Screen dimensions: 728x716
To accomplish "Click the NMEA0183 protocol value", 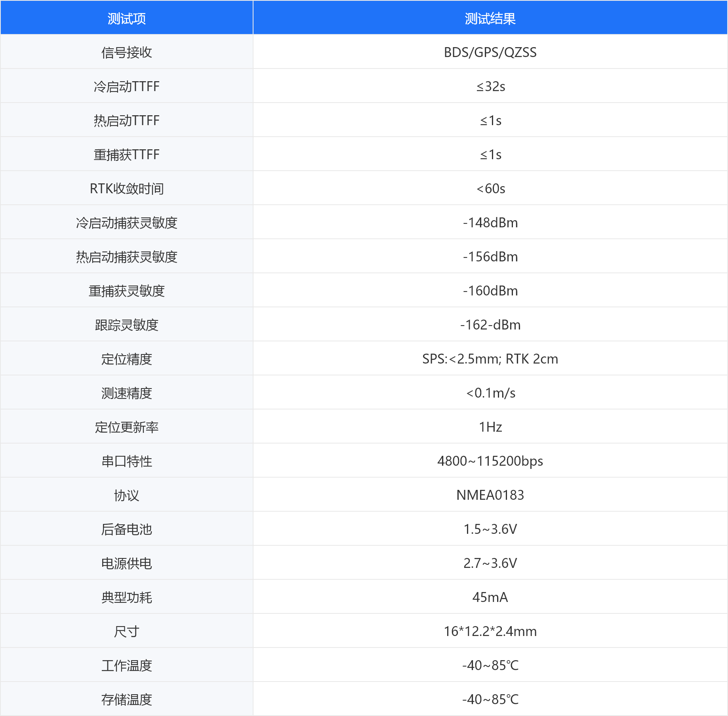I will (x=490, y=495).
